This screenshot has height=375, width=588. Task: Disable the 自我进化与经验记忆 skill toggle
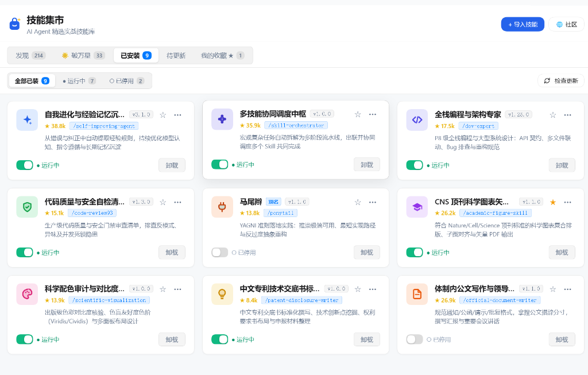coord(25,165)
